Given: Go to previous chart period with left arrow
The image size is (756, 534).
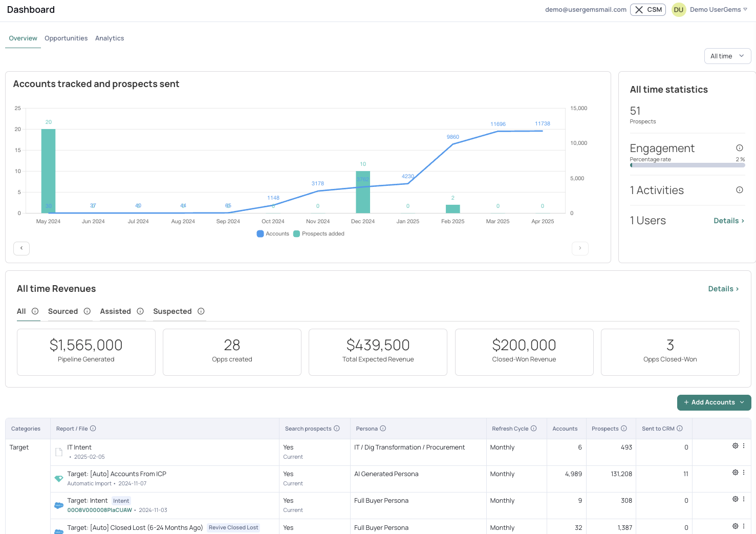Looking at the screenshot, I should [21, 248].
